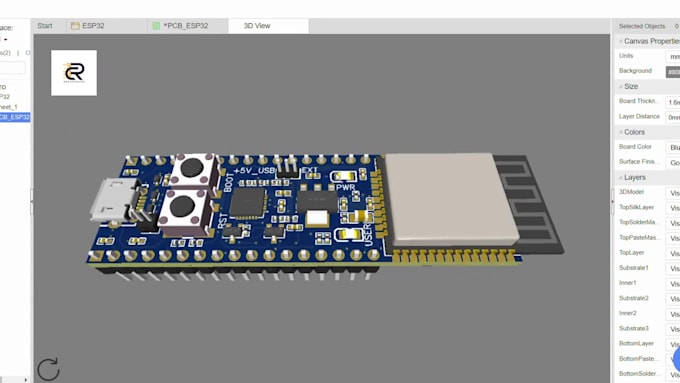Change TopSolderMask layer visibility

tap(673, 223)
